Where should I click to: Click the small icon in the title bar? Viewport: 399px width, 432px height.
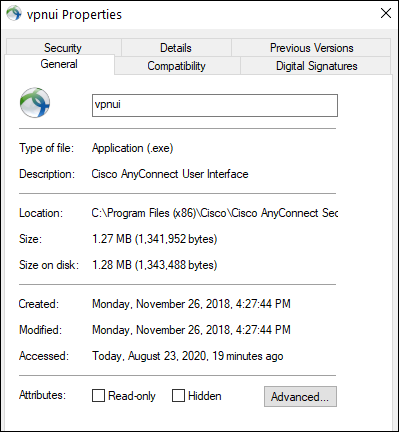(x=14, y=13)
